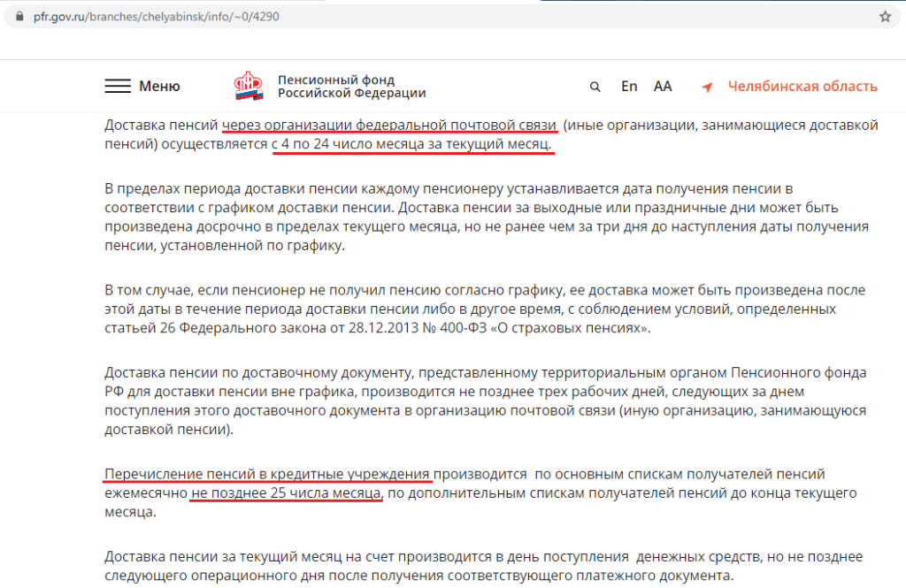Open site search magnifier
906x588 pixels.
(x=595, y=87)
